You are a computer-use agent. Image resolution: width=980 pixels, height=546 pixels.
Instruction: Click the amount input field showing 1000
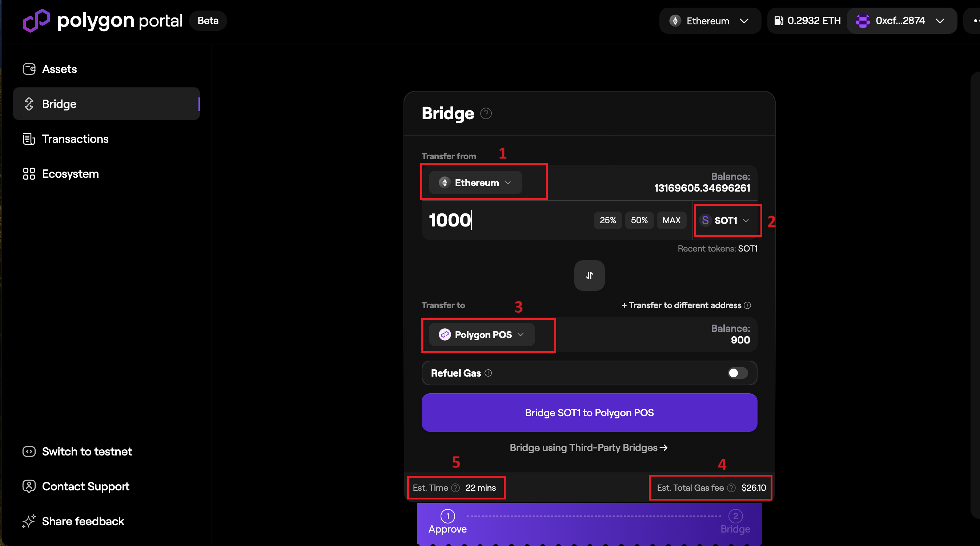pos(506,220)
